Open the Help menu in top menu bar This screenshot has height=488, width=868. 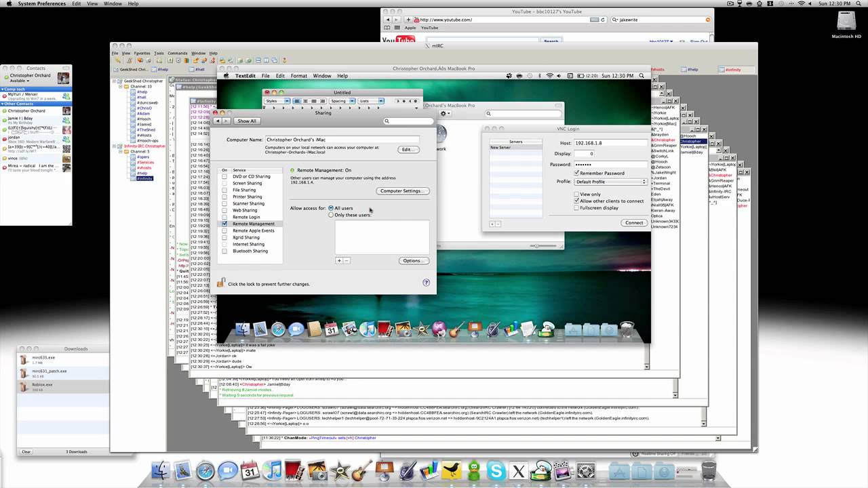coord(133,3)
